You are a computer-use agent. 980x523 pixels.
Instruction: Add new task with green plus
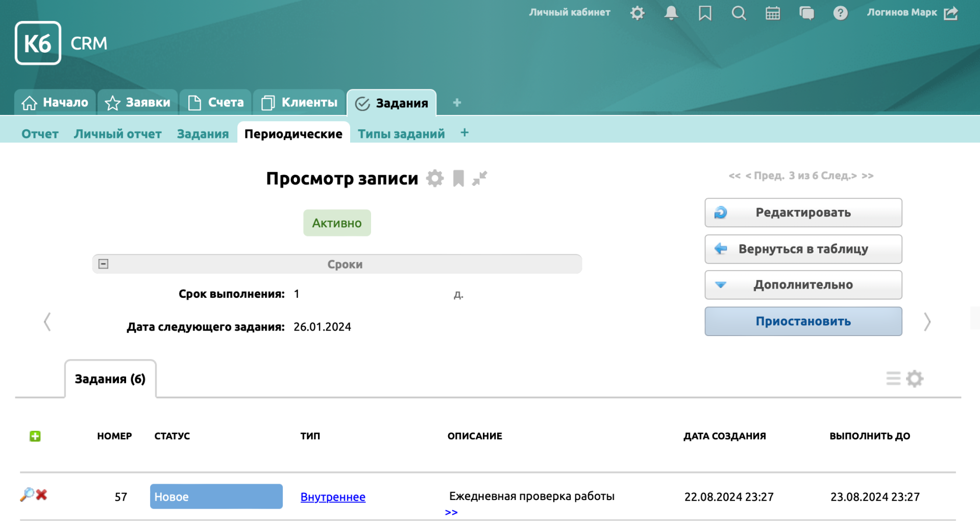[35, 436]
